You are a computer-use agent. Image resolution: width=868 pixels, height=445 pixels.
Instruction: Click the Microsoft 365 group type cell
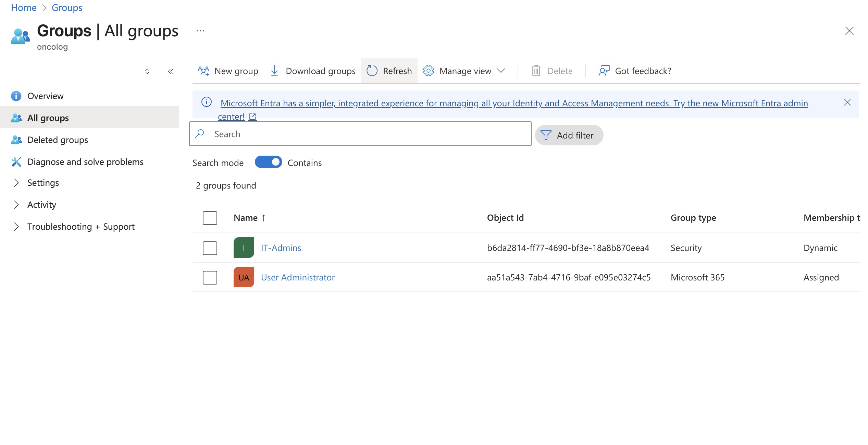click(x=697, y=277)
